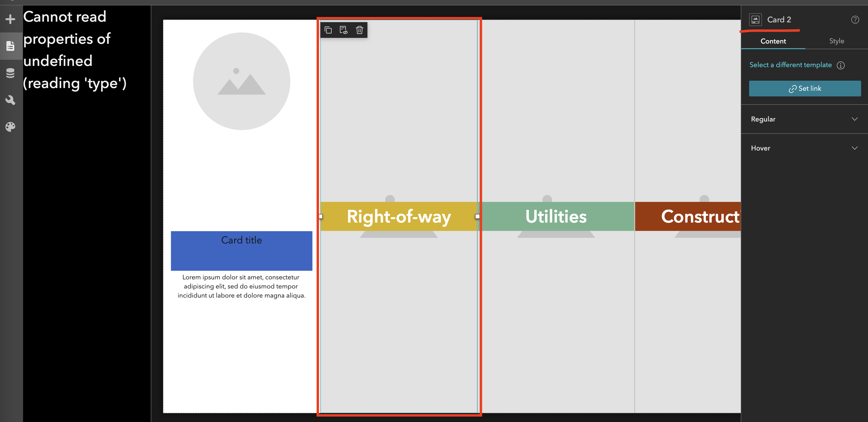Click the Card 2 widget icon
This screenshot has width=868, height=422.
755,20
